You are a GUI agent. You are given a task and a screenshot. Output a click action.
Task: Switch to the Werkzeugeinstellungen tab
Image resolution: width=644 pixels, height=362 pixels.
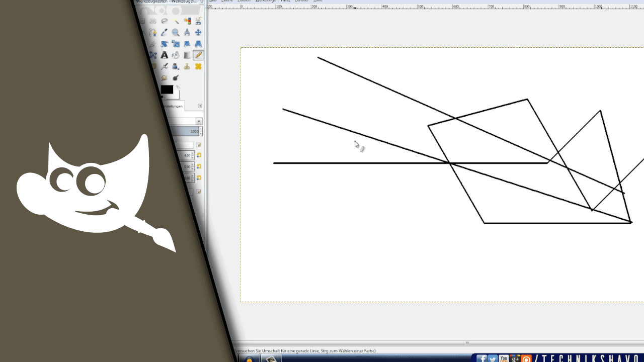(174, 106)
